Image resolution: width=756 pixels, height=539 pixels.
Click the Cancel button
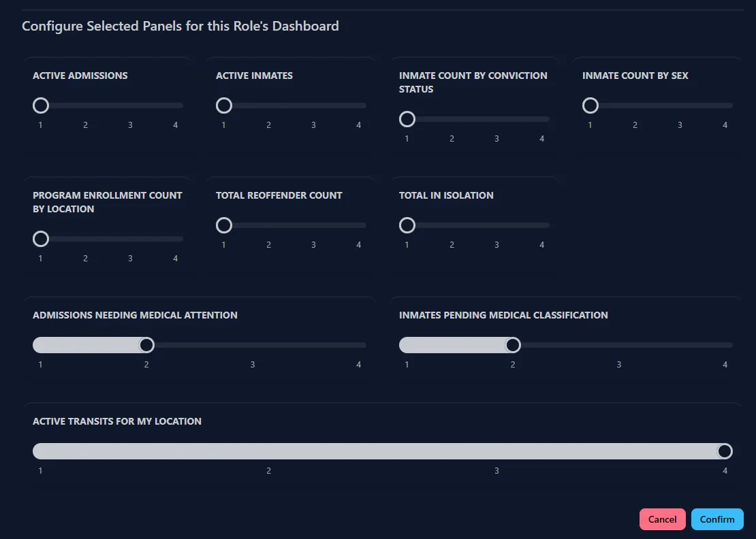(x=662, y=519)
